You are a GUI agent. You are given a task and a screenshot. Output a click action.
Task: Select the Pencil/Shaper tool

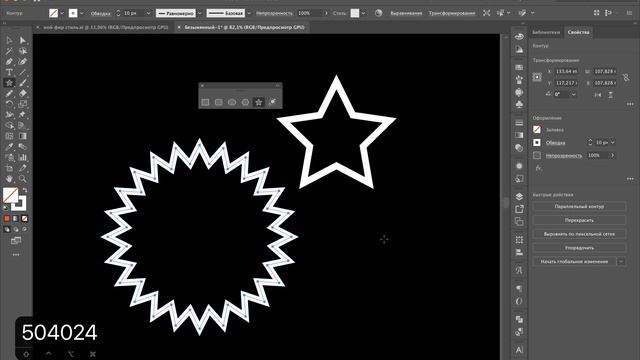[x=9, y=93]
